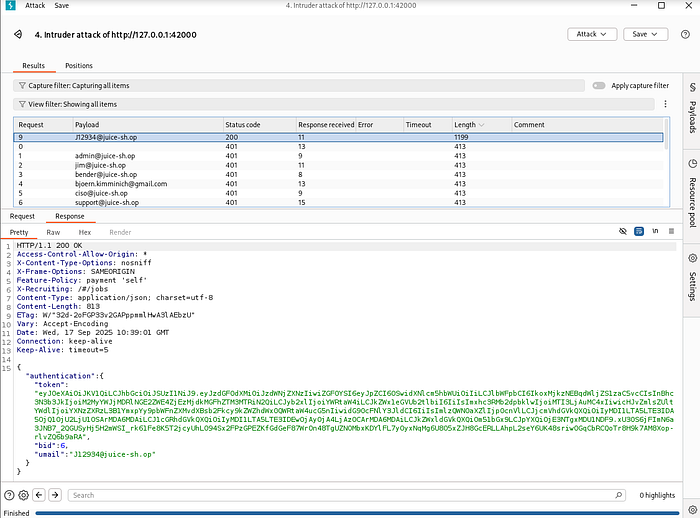This screenshot has height=518, width=700.
Task: Sort by the Error column header
Action: point(379,125)
